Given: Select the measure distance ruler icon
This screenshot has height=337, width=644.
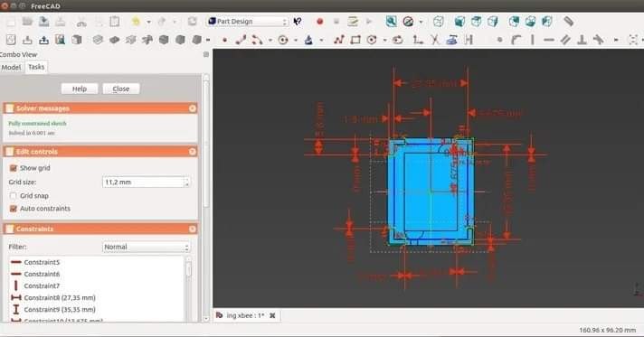Looking at the screenshot, I should [568, 22].
